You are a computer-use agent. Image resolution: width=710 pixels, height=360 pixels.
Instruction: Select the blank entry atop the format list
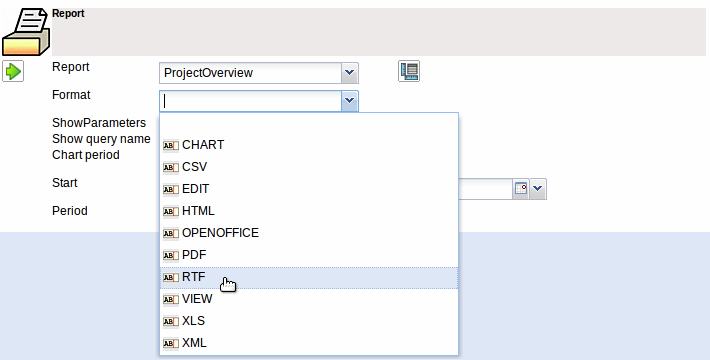(309, 124)
